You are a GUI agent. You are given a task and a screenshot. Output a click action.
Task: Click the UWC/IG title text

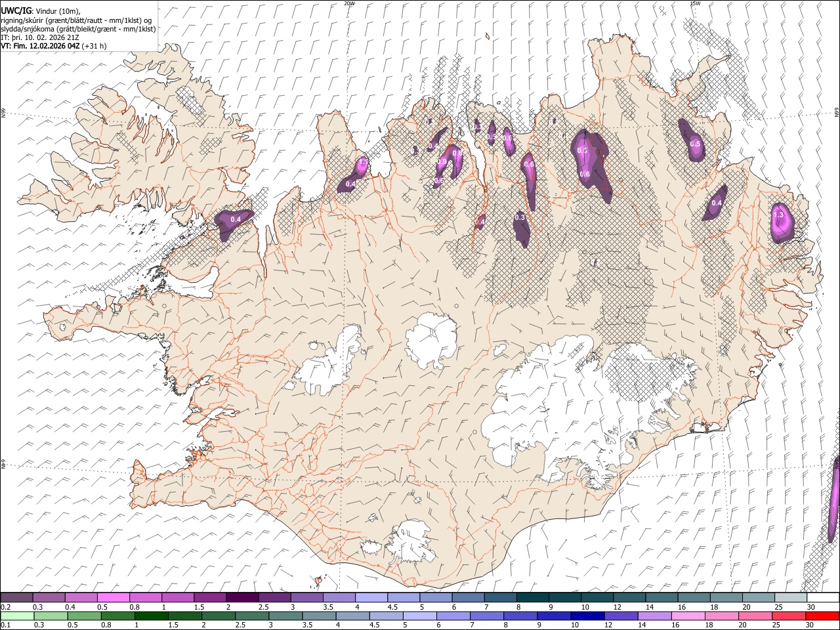tap(16, 10)
